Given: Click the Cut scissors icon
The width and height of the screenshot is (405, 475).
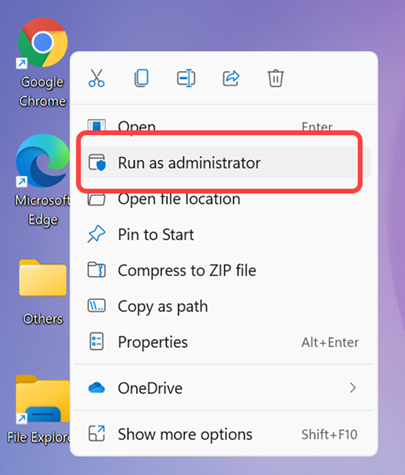Looking at the screenshot, I should [x=97, y=78].
